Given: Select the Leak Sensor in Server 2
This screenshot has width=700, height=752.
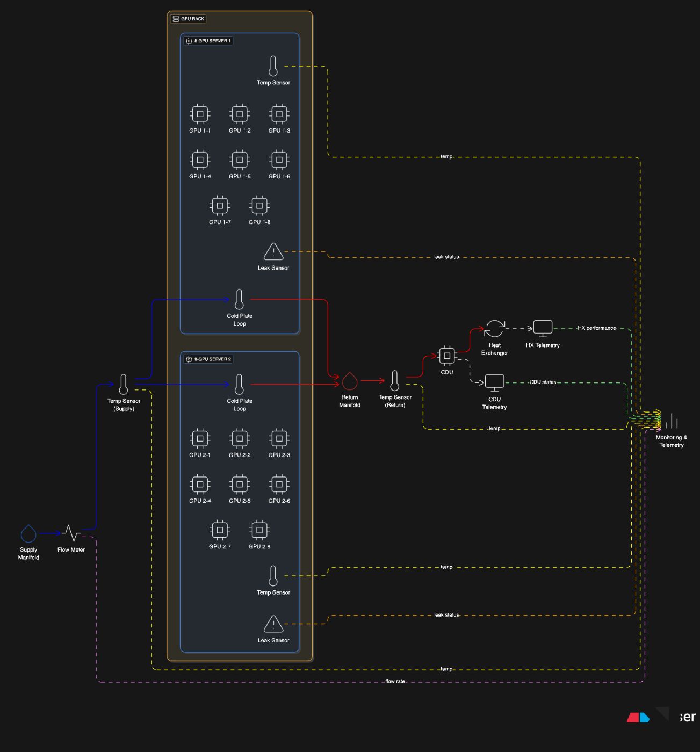Looking at the screenshot, I should point(273,624).
